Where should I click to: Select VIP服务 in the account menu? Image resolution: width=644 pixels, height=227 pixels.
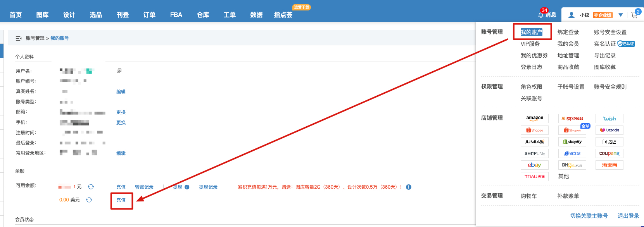[530, 44]
